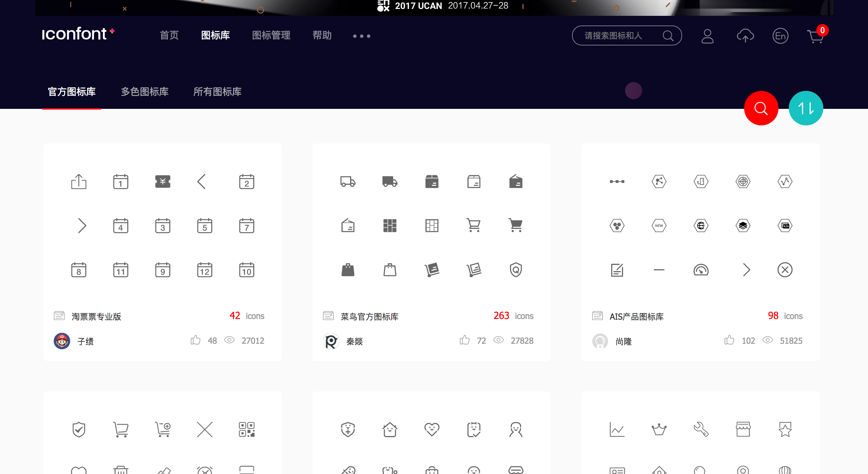868x474 pixels.
Task: Open the user profile icon
Action: [708, 36]
